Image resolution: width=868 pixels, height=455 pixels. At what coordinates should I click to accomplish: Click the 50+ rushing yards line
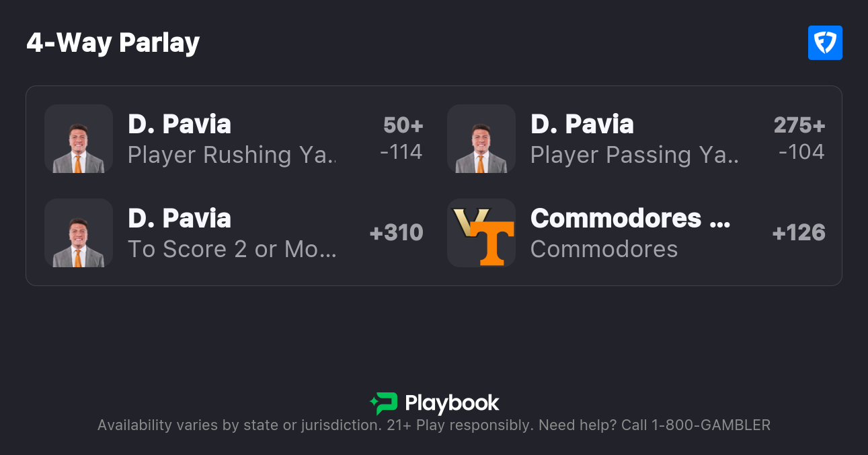click(x=403, y=125)
